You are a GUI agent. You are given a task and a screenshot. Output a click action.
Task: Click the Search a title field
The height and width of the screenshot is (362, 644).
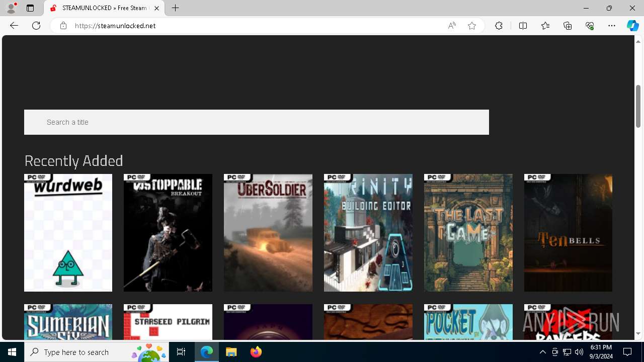click(x=257, y=122)
